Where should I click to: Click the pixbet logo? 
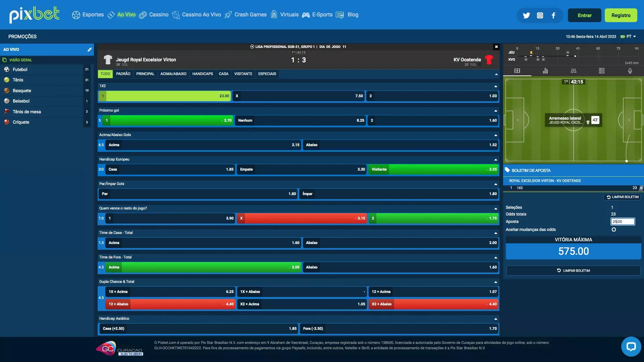click(x=35, y=15)
